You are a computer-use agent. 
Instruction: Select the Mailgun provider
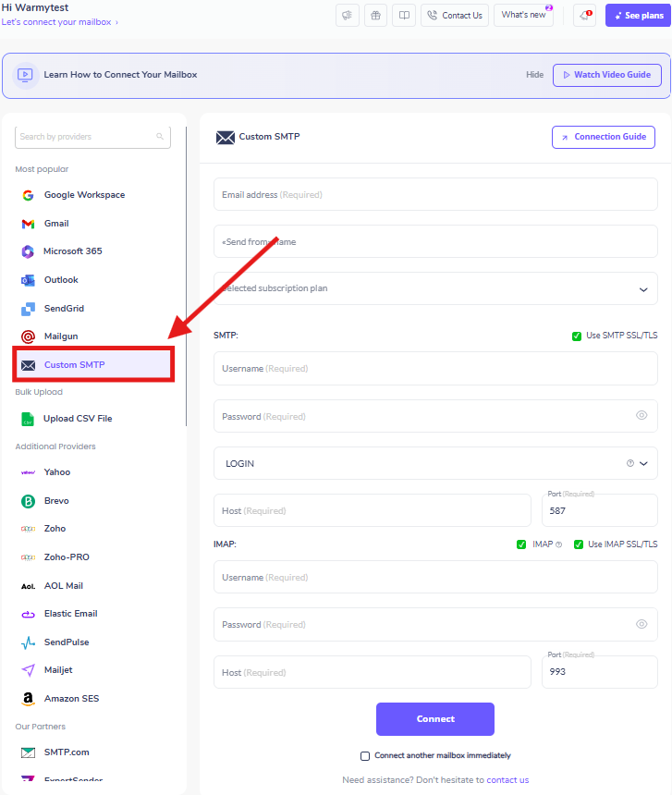61,336
